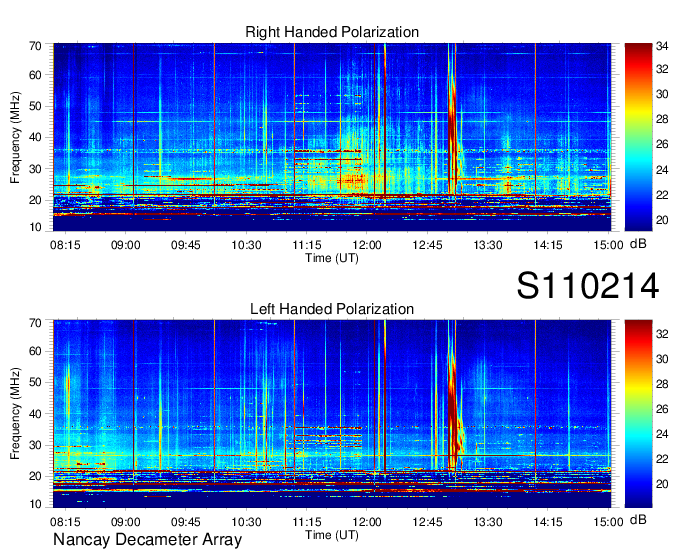Click the dB unit label beside Right Handed plot
The height and width of the screenshot is (552, 680).
[x=638, y=244]
